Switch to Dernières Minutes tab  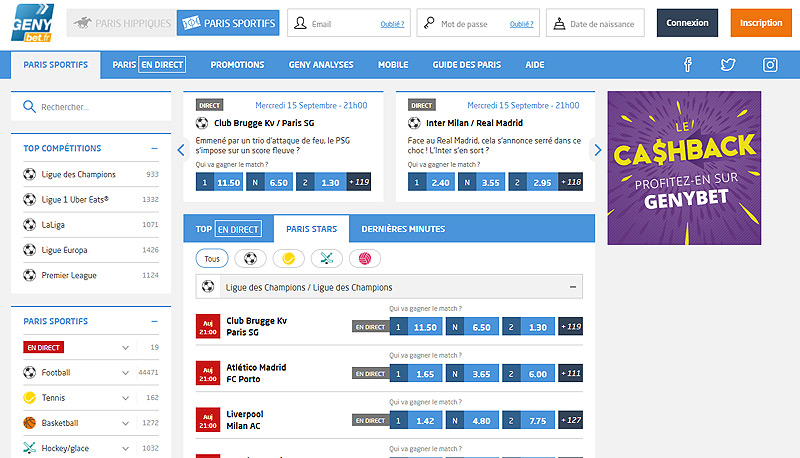coord(403,229)
